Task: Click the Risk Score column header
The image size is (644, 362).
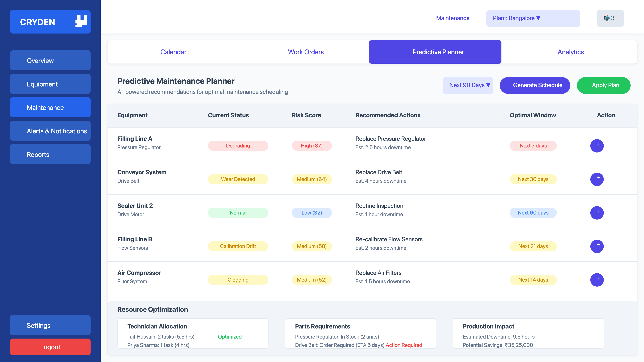Action: pos(306,115)
